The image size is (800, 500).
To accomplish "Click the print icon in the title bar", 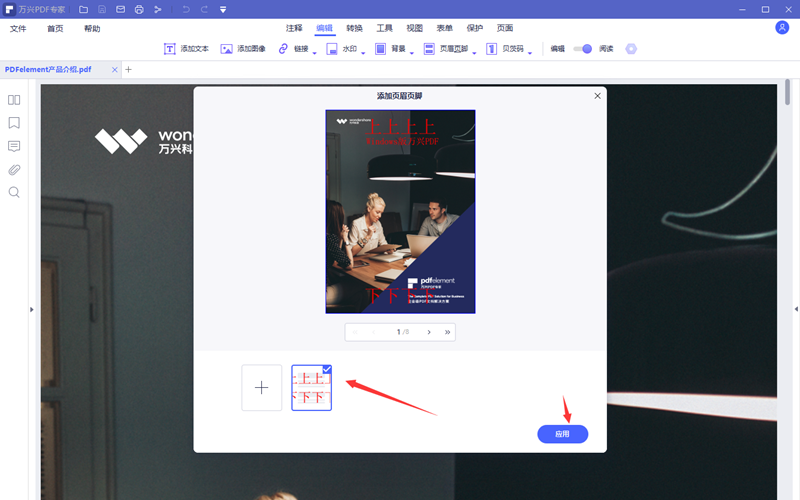I will click(139, 9).
